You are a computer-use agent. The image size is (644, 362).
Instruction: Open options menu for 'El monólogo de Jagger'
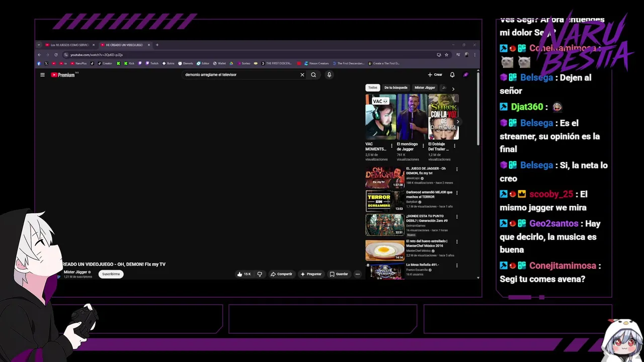(423, 146)
